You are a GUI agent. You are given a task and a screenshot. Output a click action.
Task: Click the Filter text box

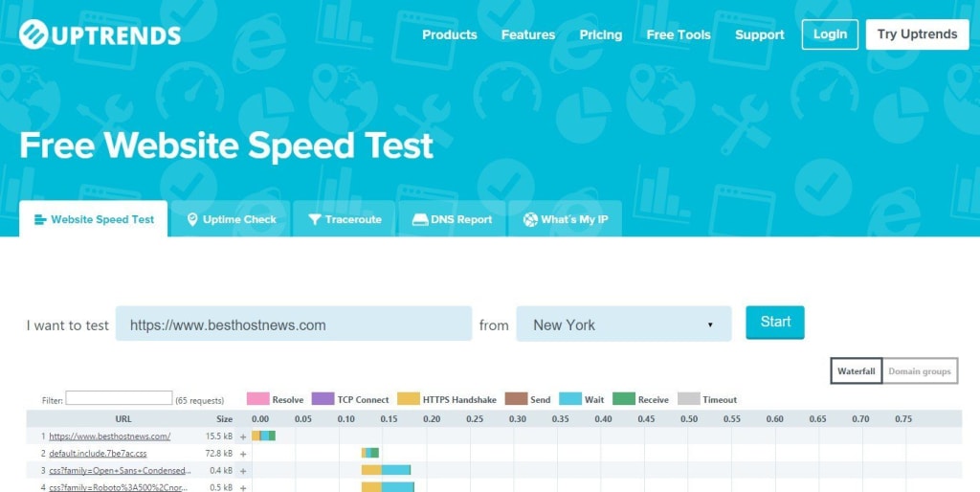click(119, 397)
